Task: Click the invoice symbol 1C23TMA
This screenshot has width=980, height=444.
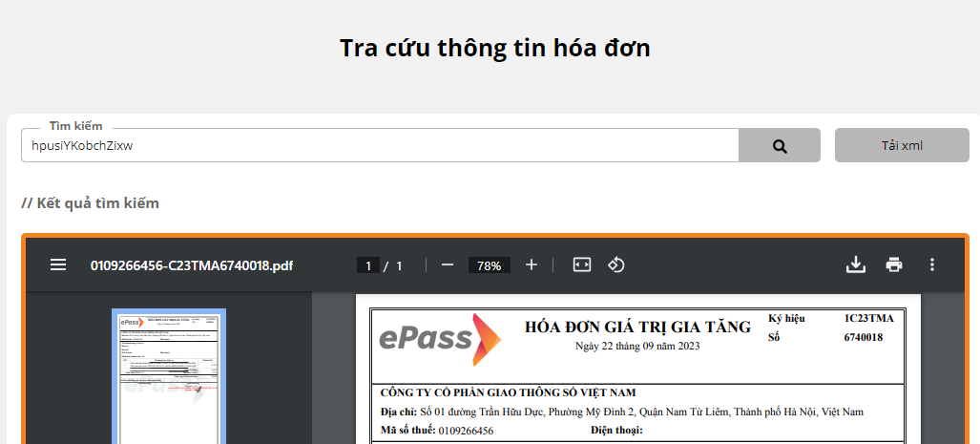Action: [x=868, y=318]
